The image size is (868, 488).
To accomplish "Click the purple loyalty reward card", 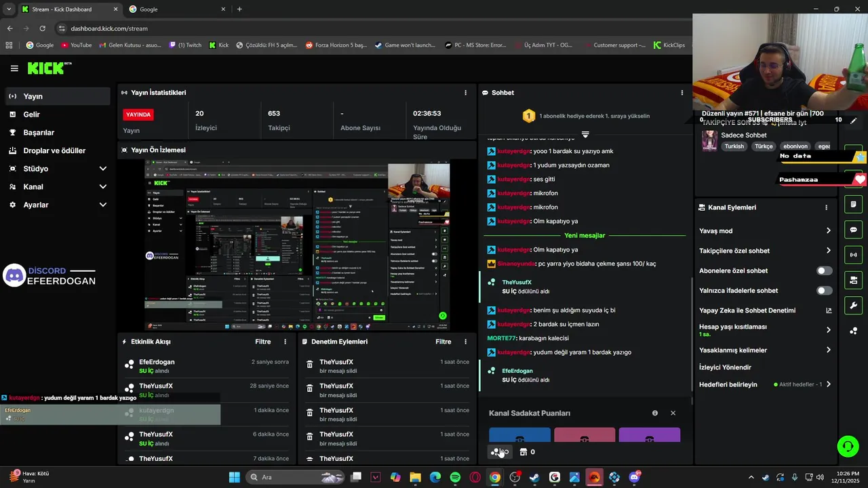I will [x=650, y=435].
